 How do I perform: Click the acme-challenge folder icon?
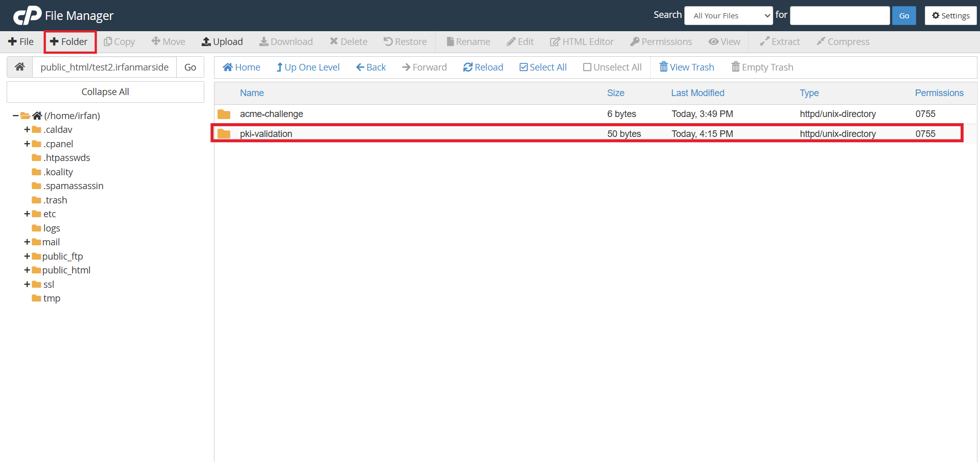click(224, 114)
